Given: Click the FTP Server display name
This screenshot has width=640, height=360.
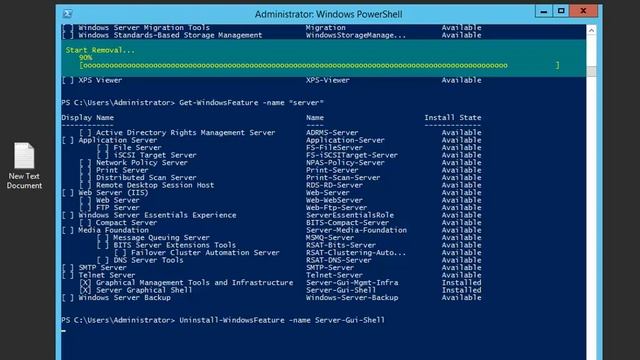Looking at the screenshot, I should coord(118,207).
